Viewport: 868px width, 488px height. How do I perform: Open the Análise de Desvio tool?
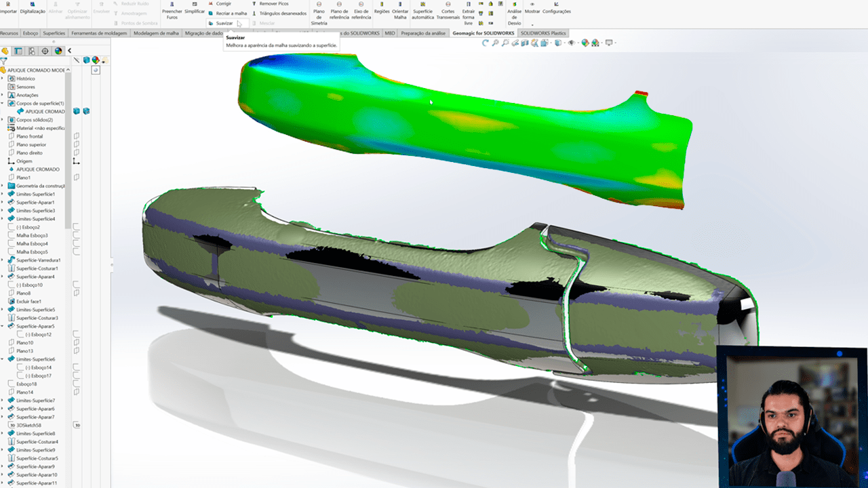pyautogui.click(x=514, y=11)
